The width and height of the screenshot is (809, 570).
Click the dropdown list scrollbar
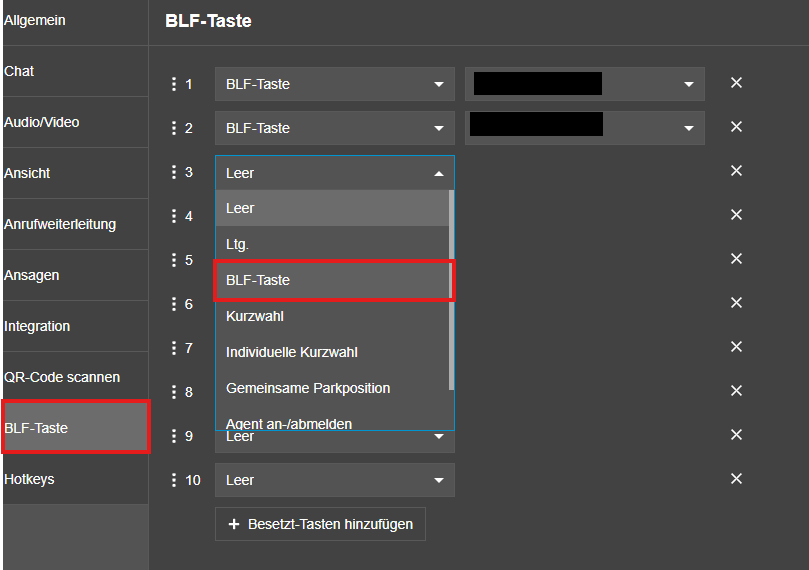[451, 290]
